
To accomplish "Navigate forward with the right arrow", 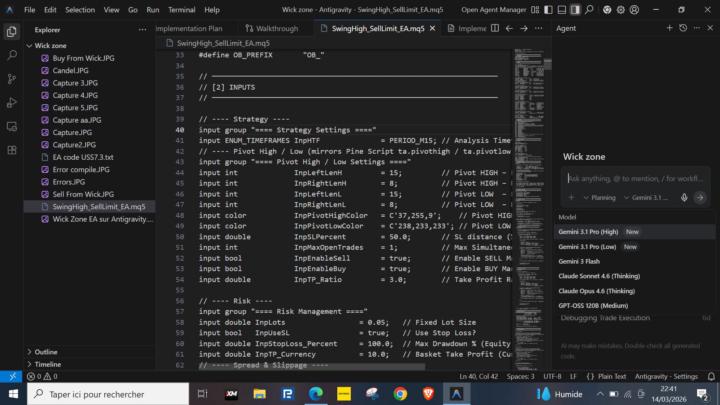I will pos(524,28).
